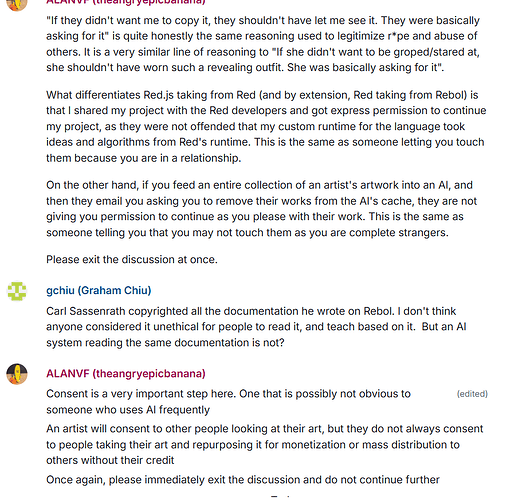Select the text 'system reading the same documentation is not?'

point(165,343)
